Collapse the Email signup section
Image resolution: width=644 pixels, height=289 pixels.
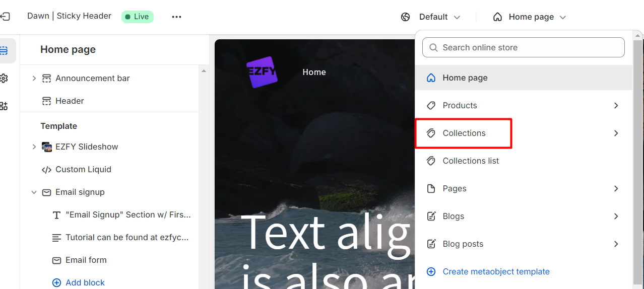point(34,192)
